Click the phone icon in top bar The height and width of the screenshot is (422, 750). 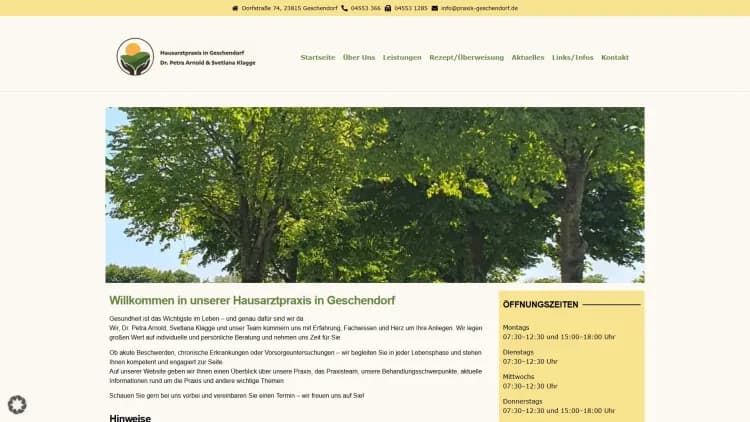[344, 8]
